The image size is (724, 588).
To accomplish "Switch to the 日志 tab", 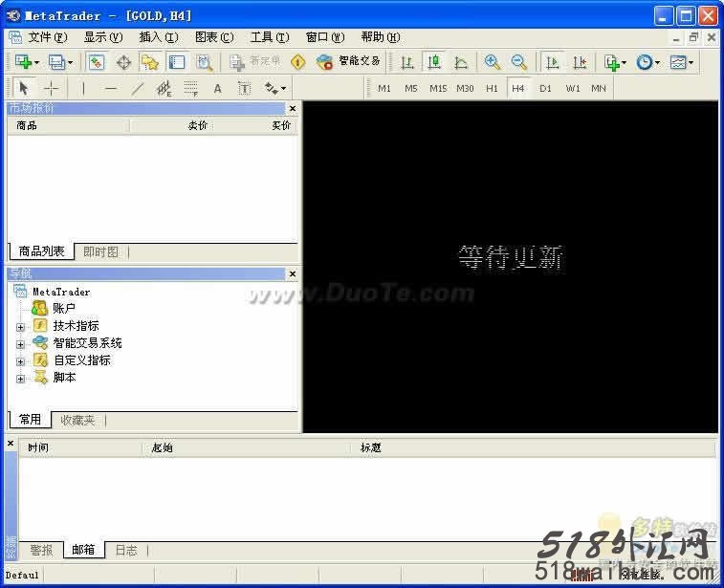I will pos(126,550).
